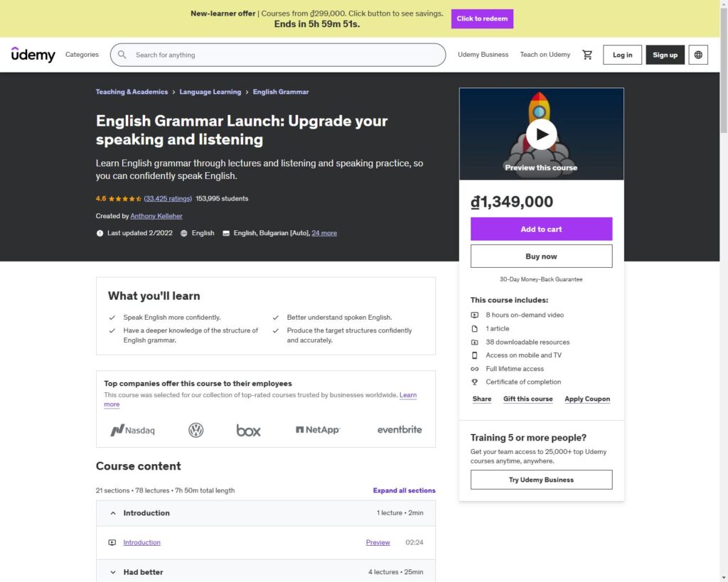
Task: Expand all course sections
Action: pos(404,490)
